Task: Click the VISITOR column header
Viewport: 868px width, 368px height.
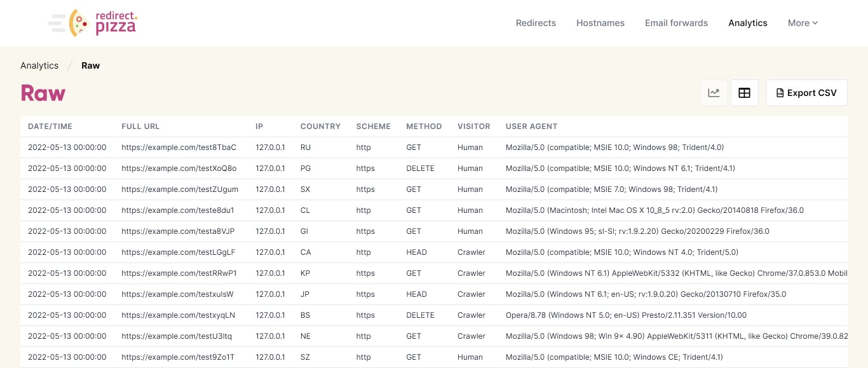Action: (474, 126)
